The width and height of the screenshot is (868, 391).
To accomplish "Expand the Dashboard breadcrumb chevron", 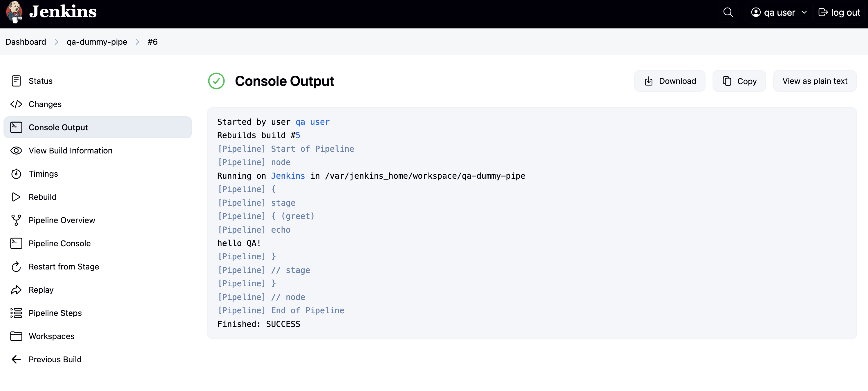I will click(56, 42).
